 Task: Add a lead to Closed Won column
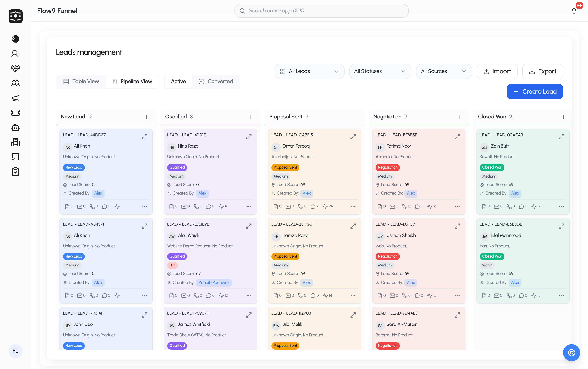pyautogui.click(x=563, y=117)
